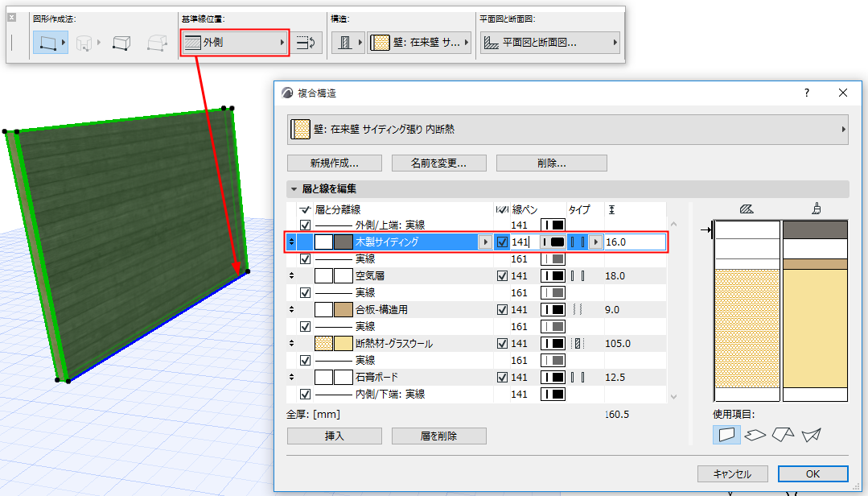Click the cut fill preview column icon
The width and height of the screenshot is (868, 496).
point(747,209)
